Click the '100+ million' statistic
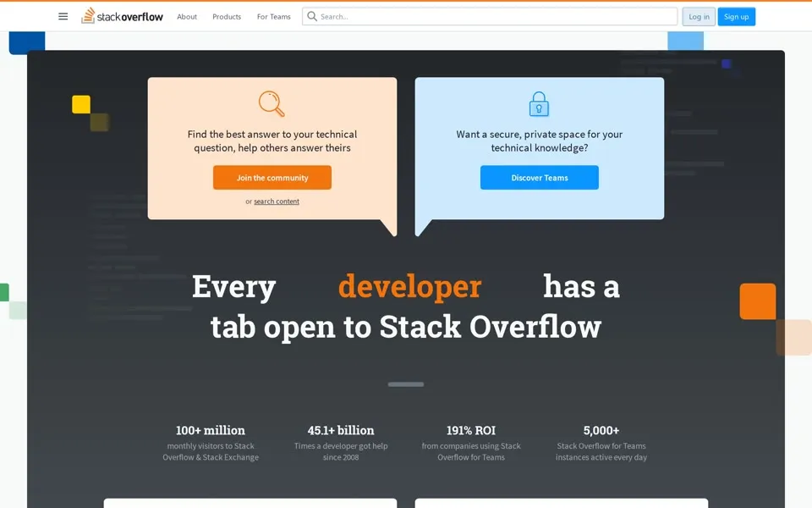 [211, 430]
